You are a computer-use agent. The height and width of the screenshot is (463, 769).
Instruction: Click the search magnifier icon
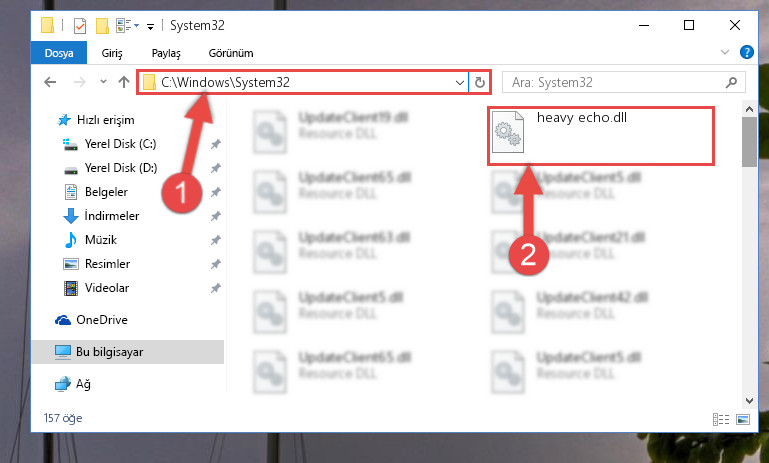tap(731, 82)
